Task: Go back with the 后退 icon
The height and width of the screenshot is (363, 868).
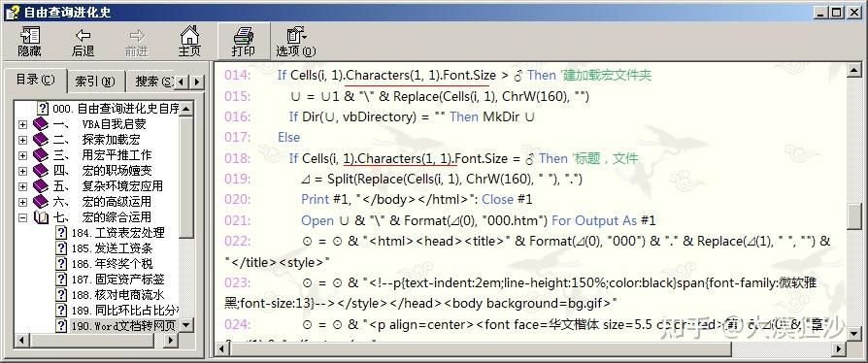Action: coord(83,42)
